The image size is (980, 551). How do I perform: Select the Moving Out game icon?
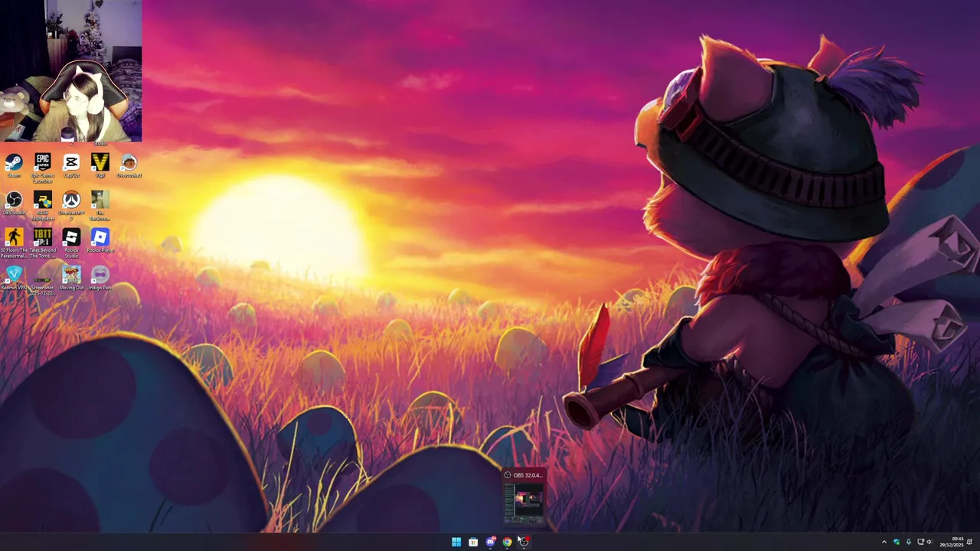coord(71,279)
